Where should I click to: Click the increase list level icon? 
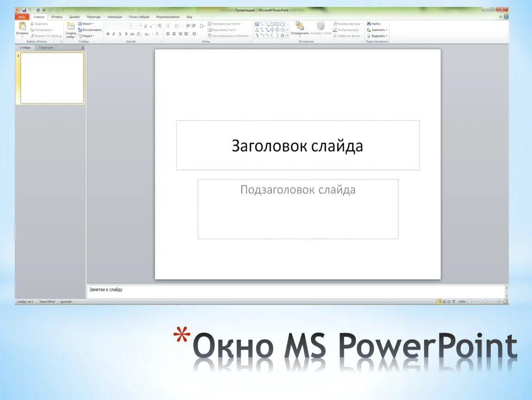tap(193, 26)
